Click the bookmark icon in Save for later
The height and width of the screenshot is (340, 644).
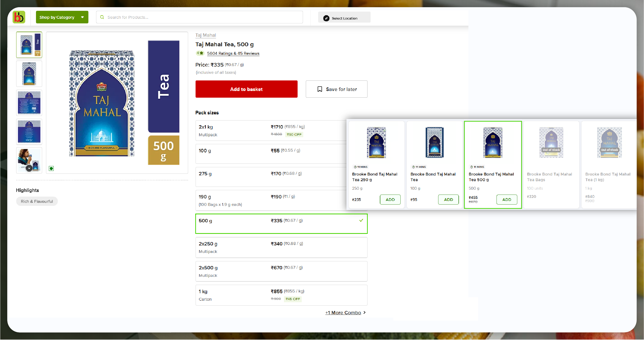point(320,89)
